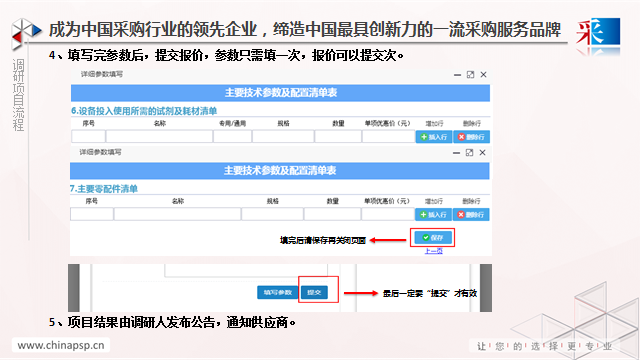This screenshot has height=360, width=640.
Task: Click the upper 主要技术参数及配置清单表 banner
Action: coord(280,93)
